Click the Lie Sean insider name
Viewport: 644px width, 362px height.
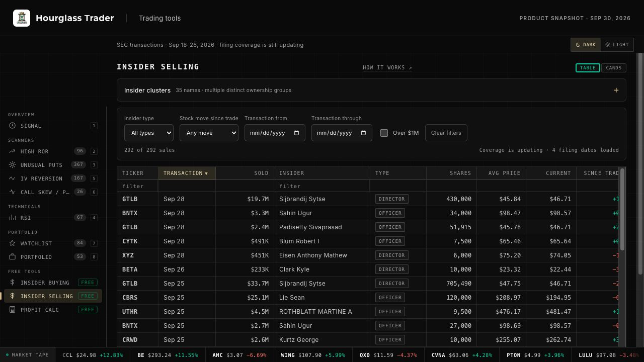click(292, 298)
